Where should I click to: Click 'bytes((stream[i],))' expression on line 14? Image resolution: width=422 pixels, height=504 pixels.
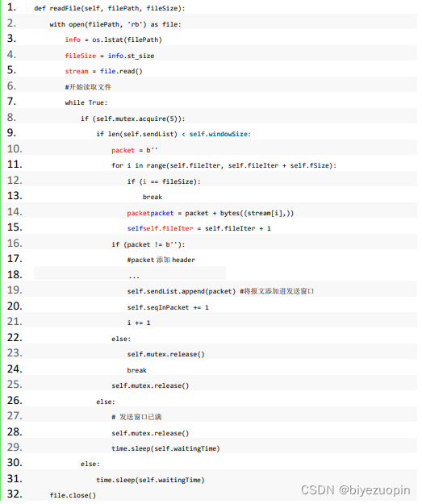tap(257, 213)
